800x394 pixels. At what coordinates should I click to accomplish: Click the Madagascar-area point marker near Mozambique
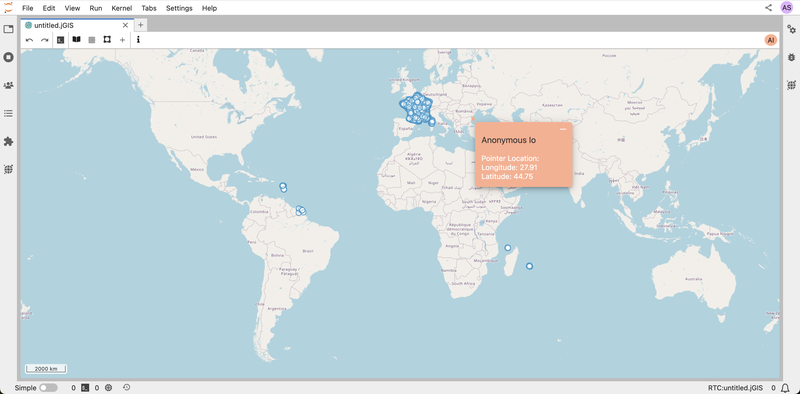(x=508, y=248)
